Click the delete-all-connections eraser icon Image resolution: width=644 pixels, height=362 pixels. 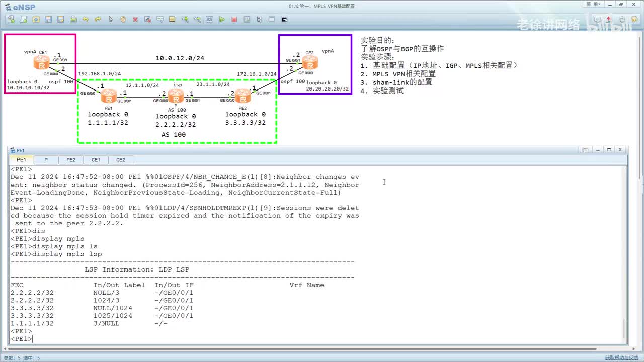click(147, 20)
